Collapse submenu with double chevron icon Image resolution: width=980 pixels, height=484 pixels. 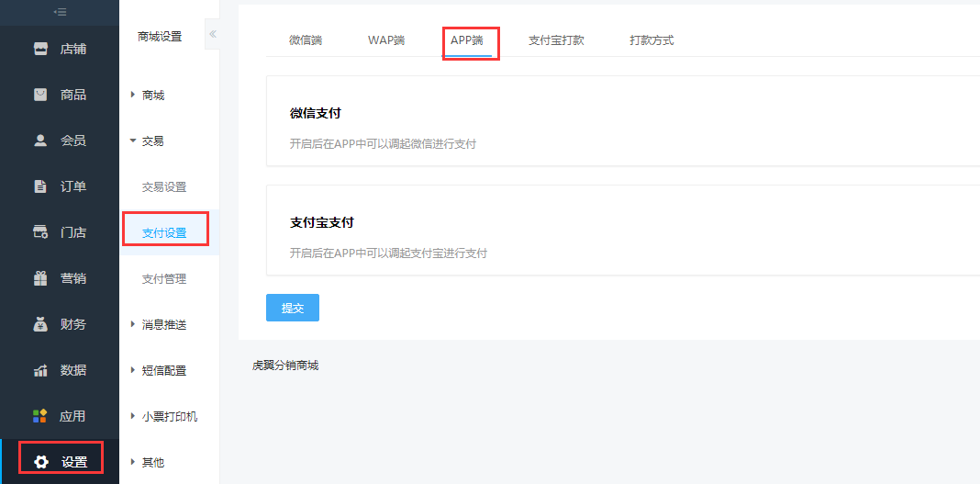(x=213, y=34)
